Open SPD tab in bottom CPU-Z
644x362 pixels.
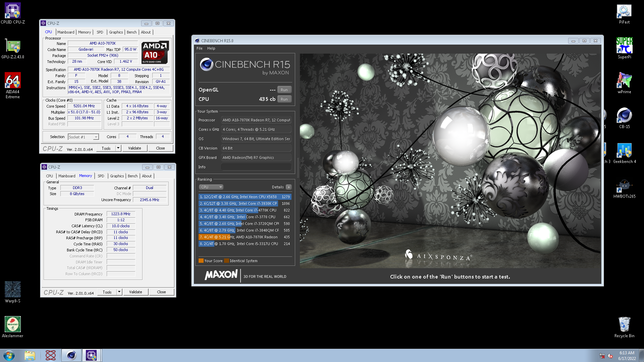[x=101, y=176]
